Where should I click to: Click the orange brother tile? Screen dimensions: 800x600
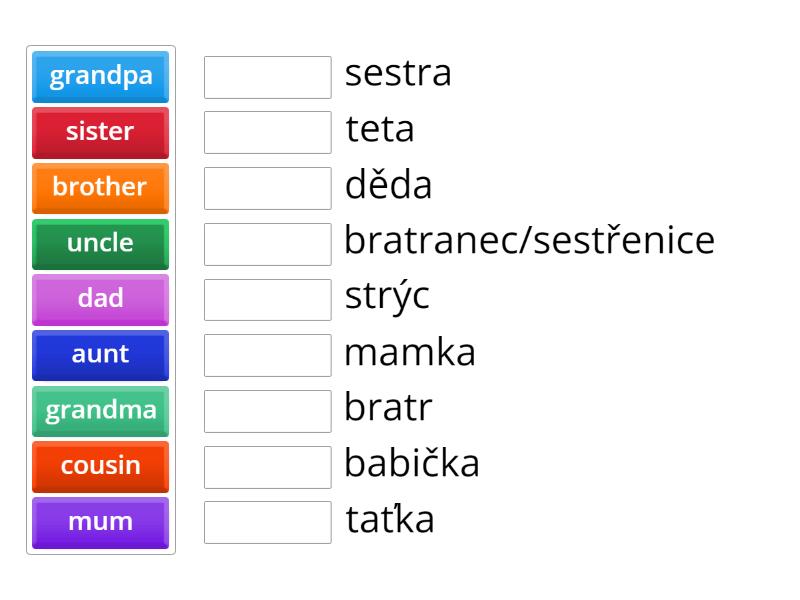tap(101, 188)
